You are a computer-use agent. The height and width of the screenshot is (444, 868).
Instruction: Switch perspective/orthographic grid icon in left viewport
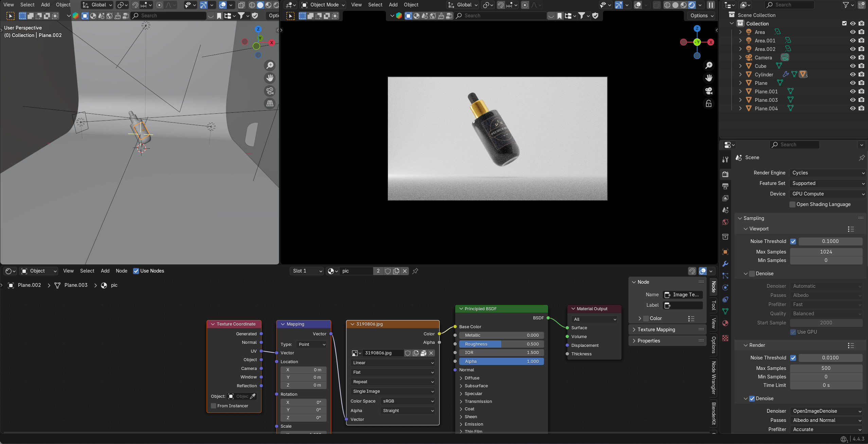pos(270,104)
